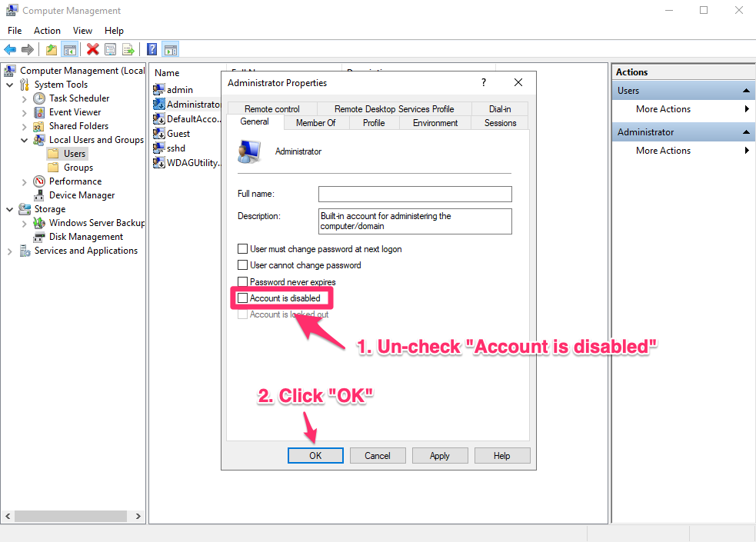Toggle the Show/Hide Console Tree icon
Screen dimensions: 756x542
[x=69, y=49]
